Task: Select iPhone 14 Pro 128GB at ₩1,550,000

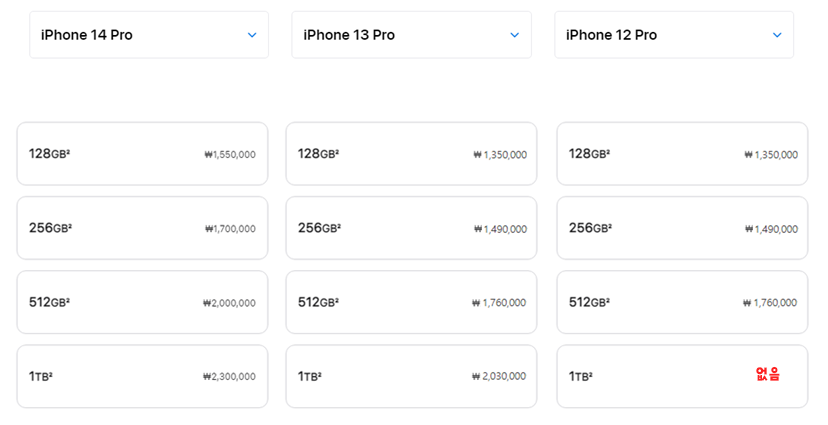Action: [x=143, y=154]
